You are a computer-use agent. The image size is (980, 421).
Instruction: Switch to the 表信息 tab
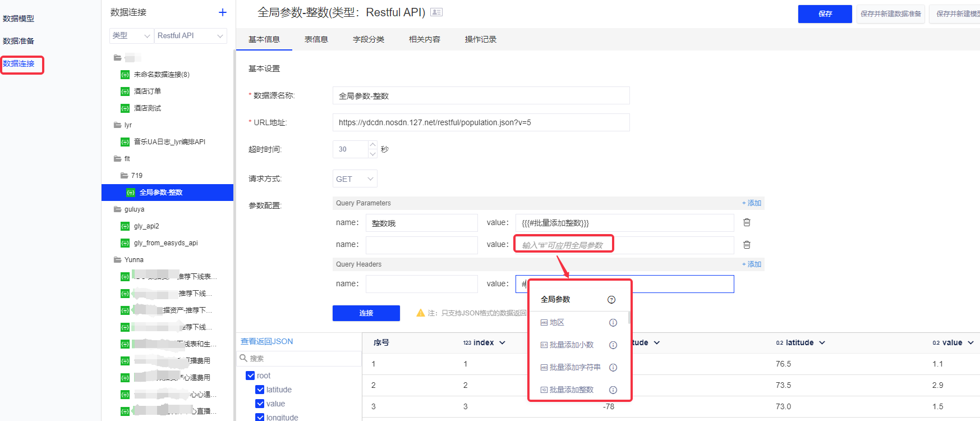pyautogui.click(x=316, y=39)
